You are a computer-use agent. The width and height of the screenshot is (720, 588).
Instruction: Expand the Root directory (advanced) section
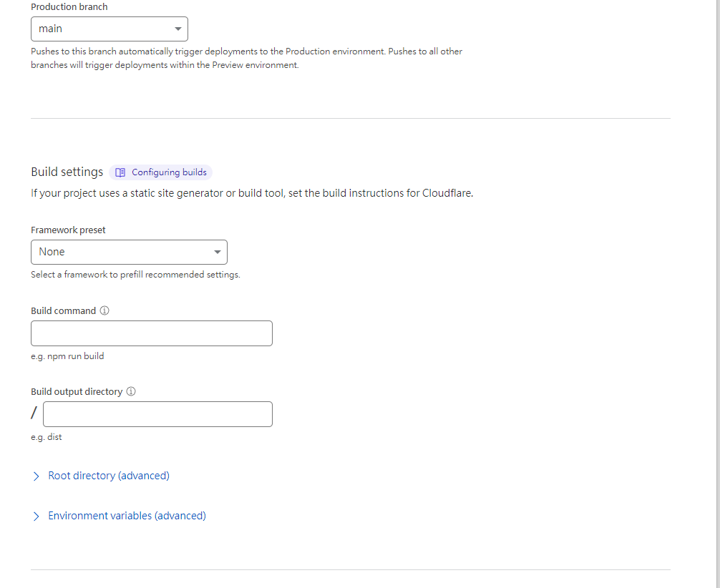[108, 476]
